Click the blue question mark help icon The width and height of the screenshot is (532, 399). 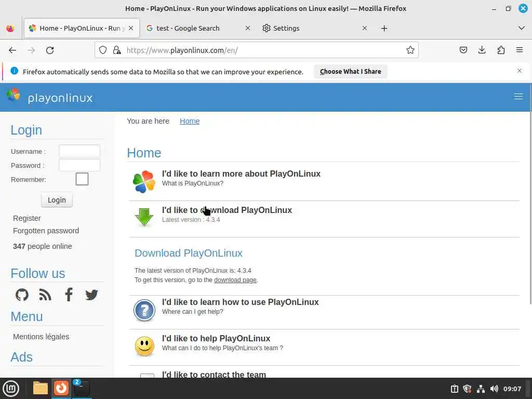click(x=144, y=310)
